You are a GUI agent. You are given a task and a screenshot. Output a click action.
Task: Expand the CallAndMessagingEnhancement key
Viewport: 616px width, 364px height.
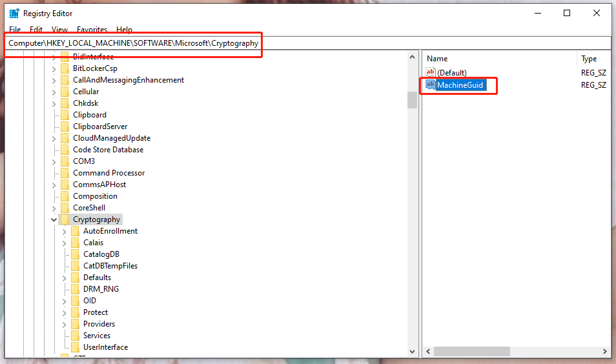[54, 81]
